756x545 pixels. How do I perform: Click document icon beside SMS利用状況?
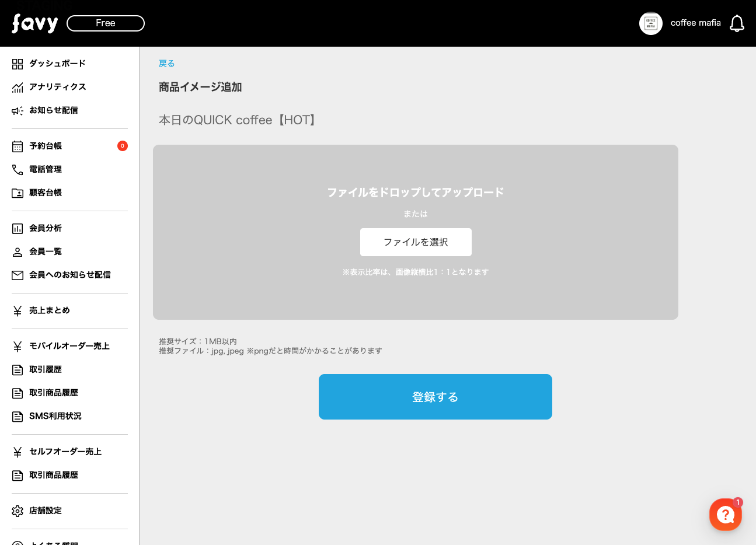coord(18,416)
